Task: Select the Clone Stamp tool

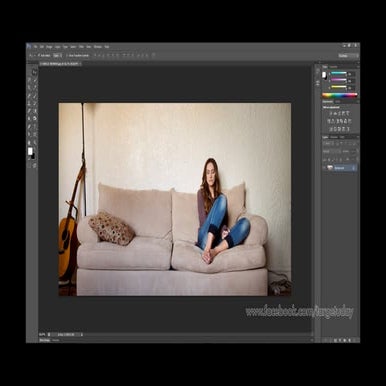Action: tap(29, 103)
